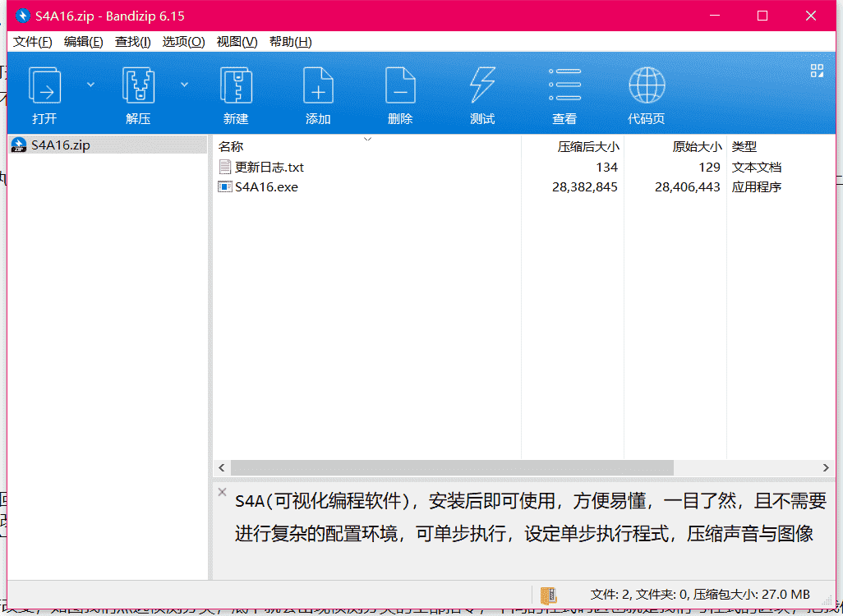Click the View (查看) list icon
This screenshot has width=843, height=616.
(x=564, y=85)
